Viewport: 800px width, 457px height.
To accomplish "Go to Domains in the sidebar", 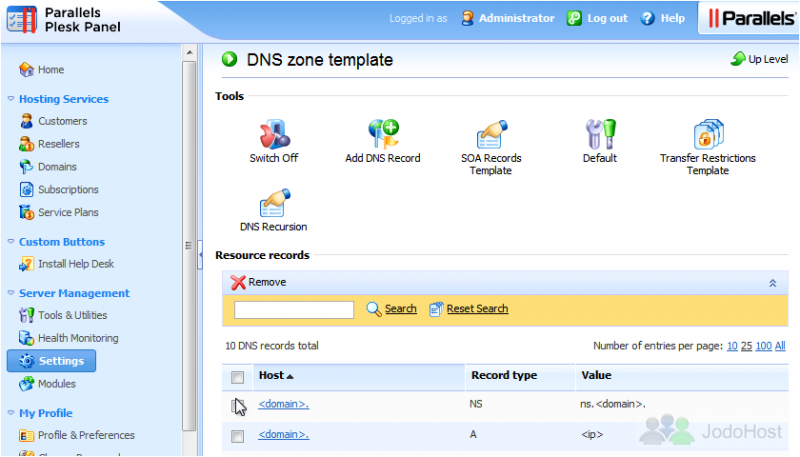I will 57,167.
